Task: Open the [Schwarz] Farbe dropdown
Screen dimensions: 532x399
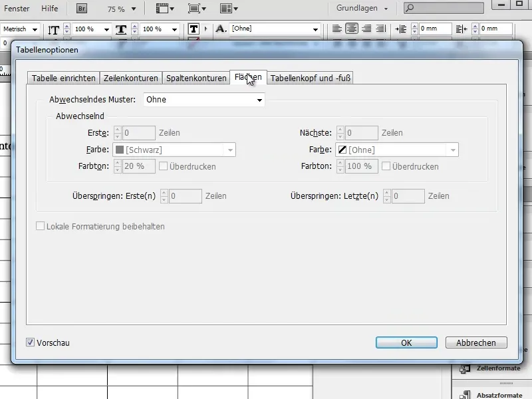Action: click(x=174, y=150)
